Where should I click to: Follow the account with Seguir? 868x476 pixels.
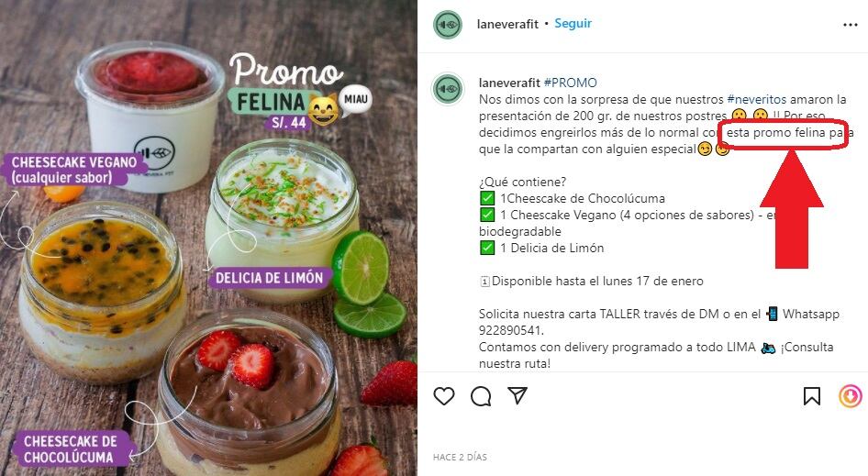573,23
